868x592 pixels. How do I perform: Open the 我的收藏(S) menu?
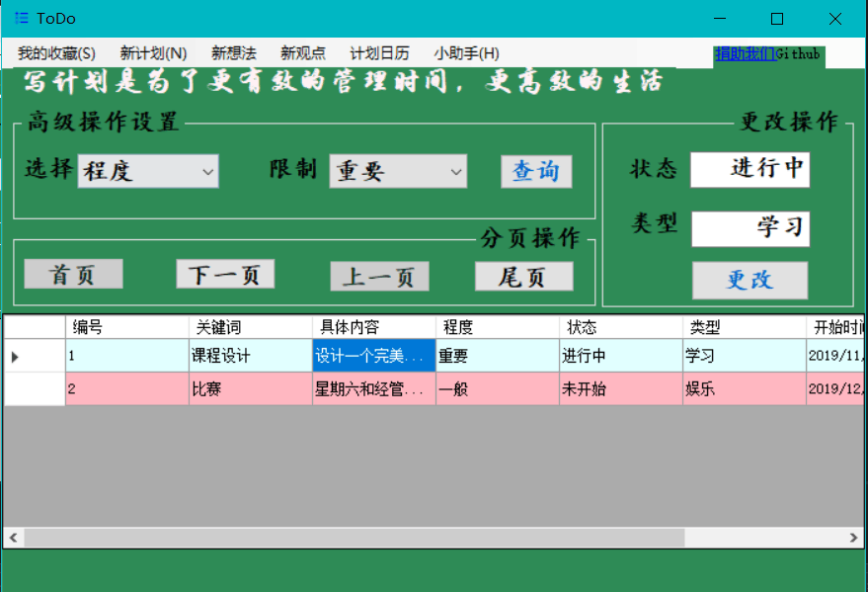coord(56,53)
